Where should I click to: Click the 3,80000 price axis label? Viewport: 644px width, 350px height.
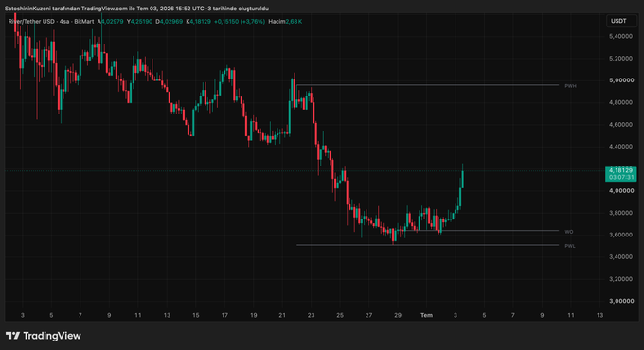point(620,213)
